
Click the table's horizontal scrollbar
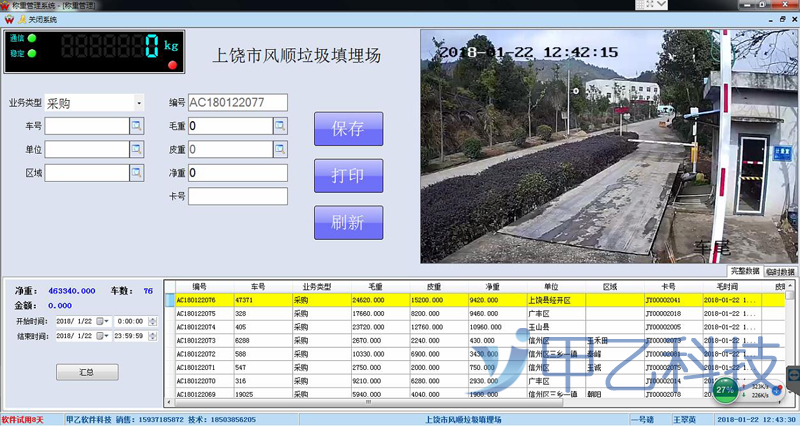[x=368, y=403]
